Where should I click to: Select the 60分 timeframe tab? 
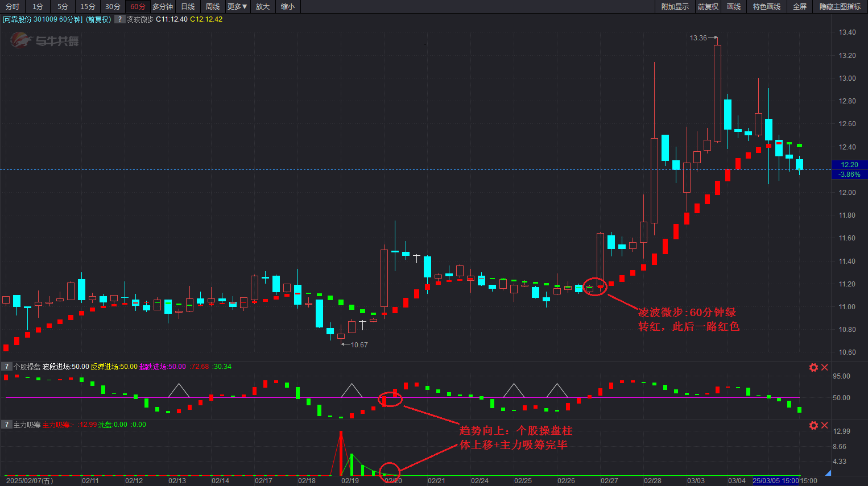(138, 7)
